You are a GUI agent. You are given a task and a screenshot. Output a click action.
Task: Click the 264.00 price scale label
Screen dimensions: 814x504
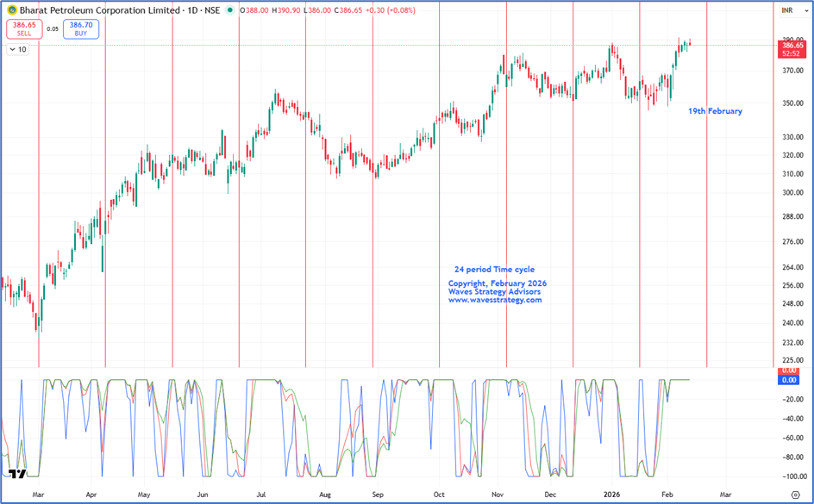click(x=792, y=268)
